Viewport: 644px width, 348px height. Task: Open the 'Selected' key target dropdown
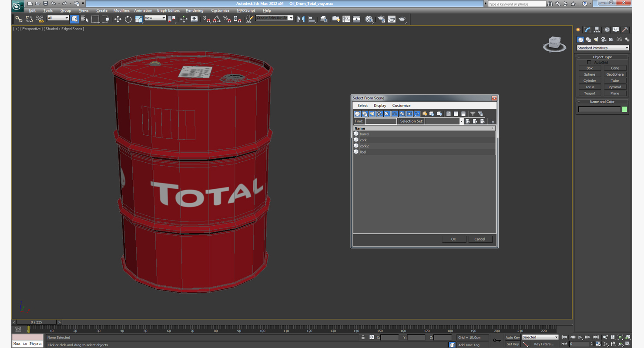(x=540, y=337)
